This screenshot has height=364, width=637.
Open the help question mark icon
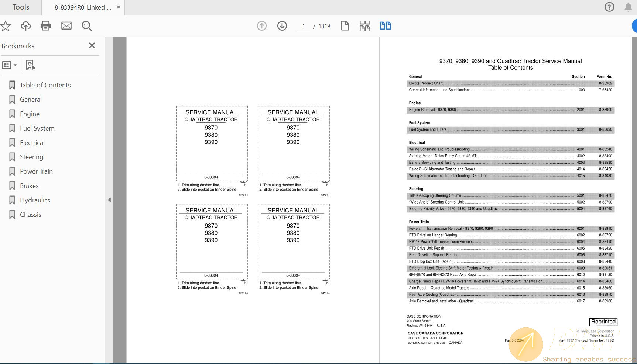609,7
